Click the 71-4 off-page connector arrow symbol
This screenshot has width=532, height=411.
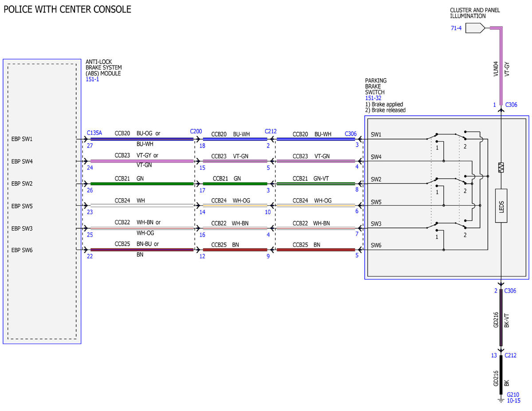476,28
